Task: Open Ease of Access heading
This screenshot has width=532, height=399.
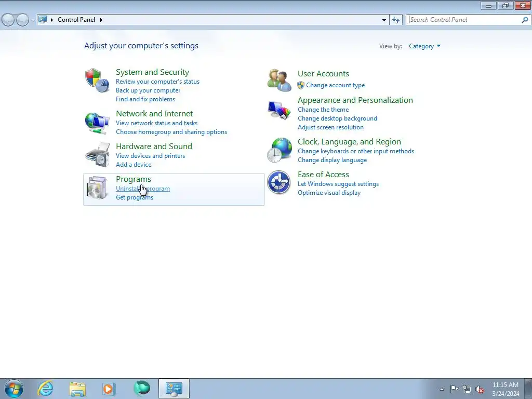Action: pyautogui.click(x=323, y=175)
